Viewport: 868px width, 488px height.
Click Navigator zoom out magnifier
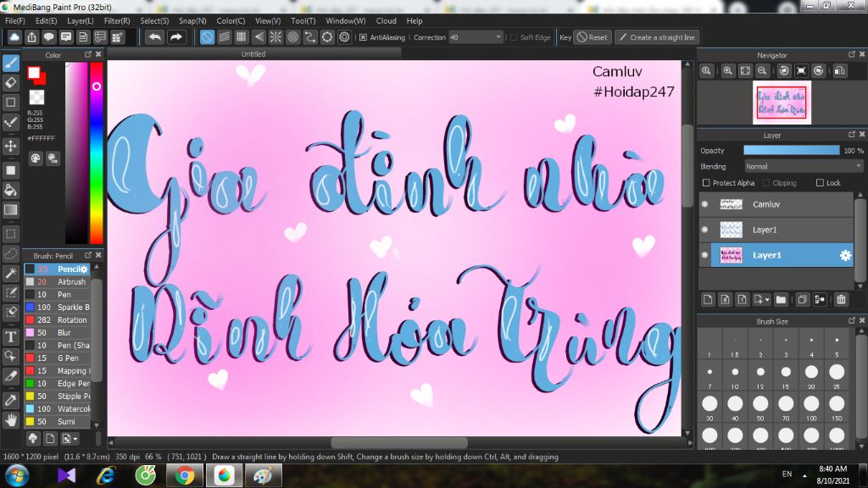click(x=762, y=71)
